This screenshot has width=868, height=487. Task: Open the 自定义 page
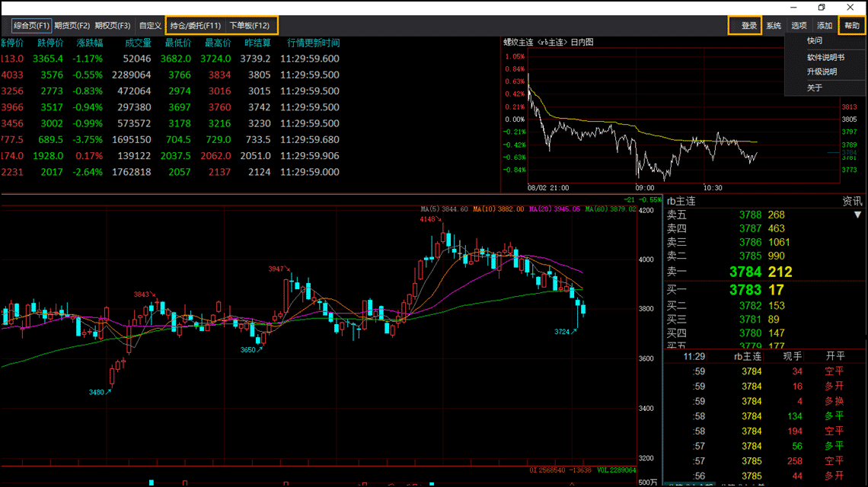pos(150,26)
